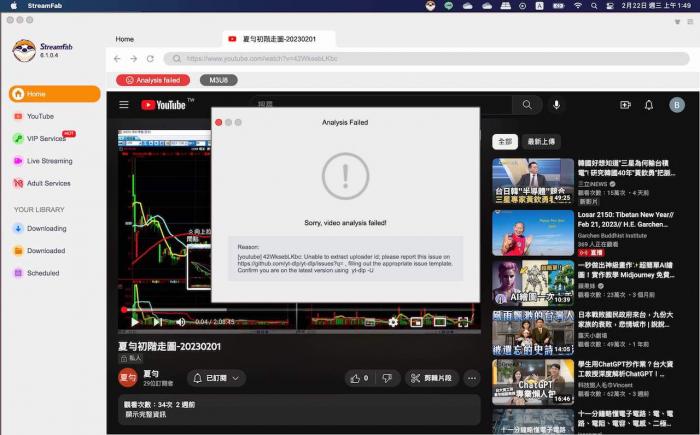Open Spotlight search in the menu bar
Image resolution: width=700 pixels, height=435 pixels.
pos(594,6)
